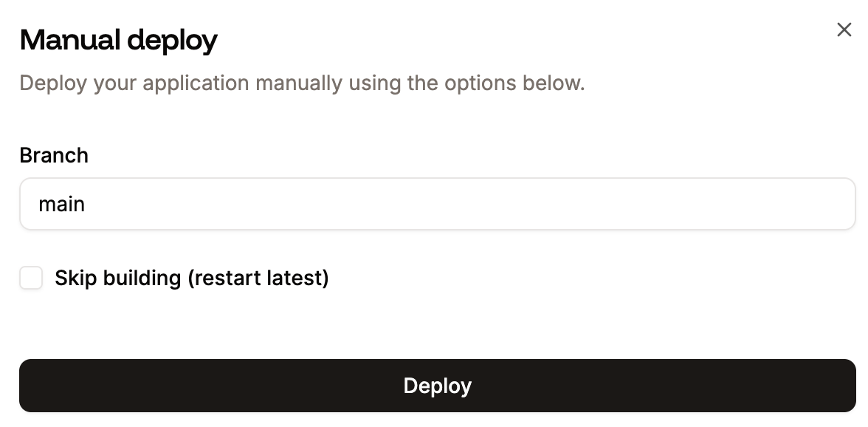Click the Manual deploy heading
The image size is (868, 427).
(118, 38)
